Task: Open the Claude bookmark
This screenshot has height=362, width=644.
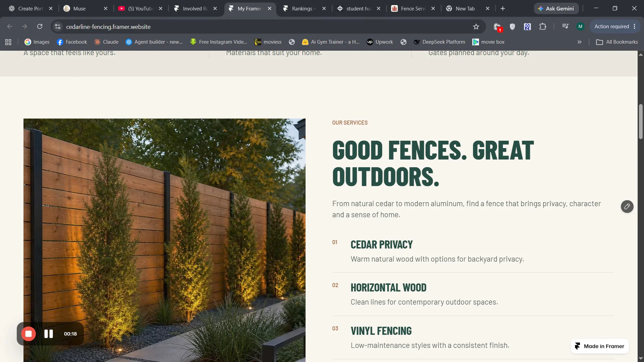Action: [106, 42]
